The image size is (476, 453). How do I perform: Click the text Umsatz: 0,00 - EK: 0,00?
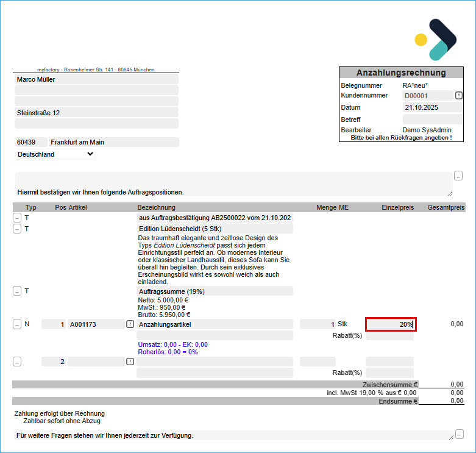pos(172,344)
